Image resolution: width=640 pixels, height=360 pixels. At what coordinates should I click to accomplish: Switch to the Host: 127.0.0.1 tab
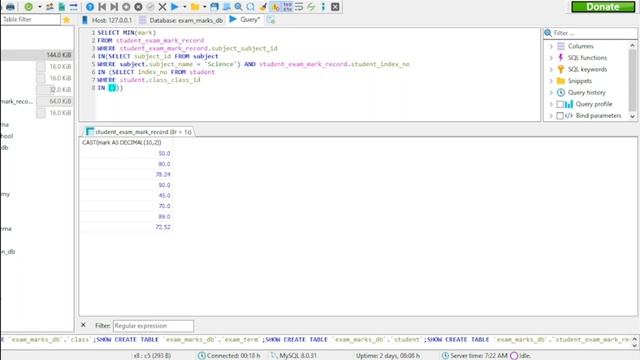[x=107, y=20]
